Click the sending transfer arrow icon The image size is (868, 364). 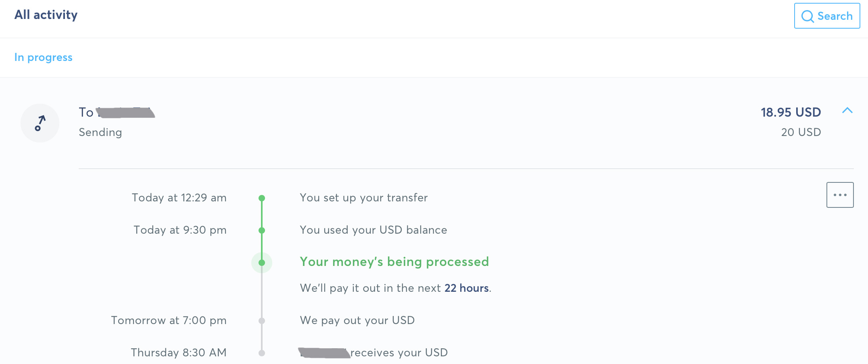coord(40,123)
